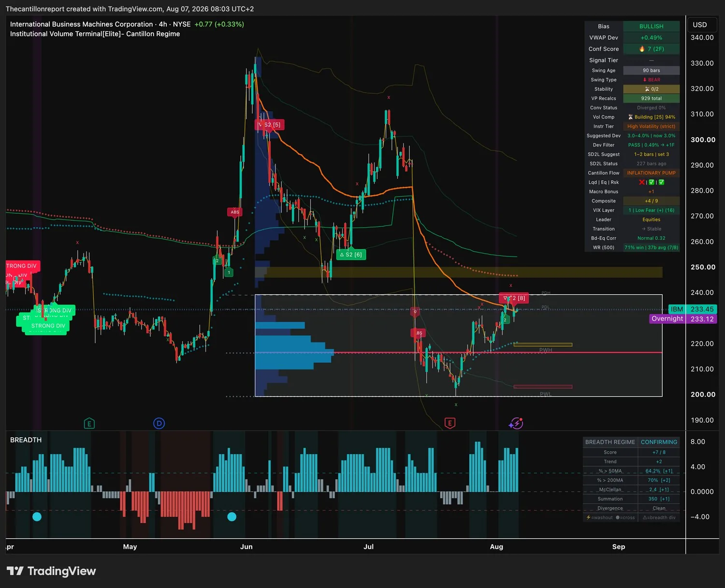Click the +7 / 8 breadth Score value

coord(659,452)
